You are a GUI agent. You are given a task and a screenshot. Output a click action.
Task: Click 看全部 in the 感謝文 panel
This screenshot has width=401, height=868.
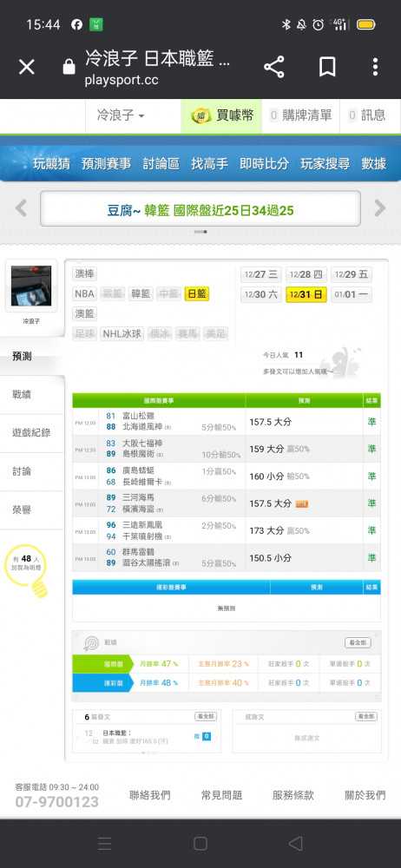coord(366,716)
